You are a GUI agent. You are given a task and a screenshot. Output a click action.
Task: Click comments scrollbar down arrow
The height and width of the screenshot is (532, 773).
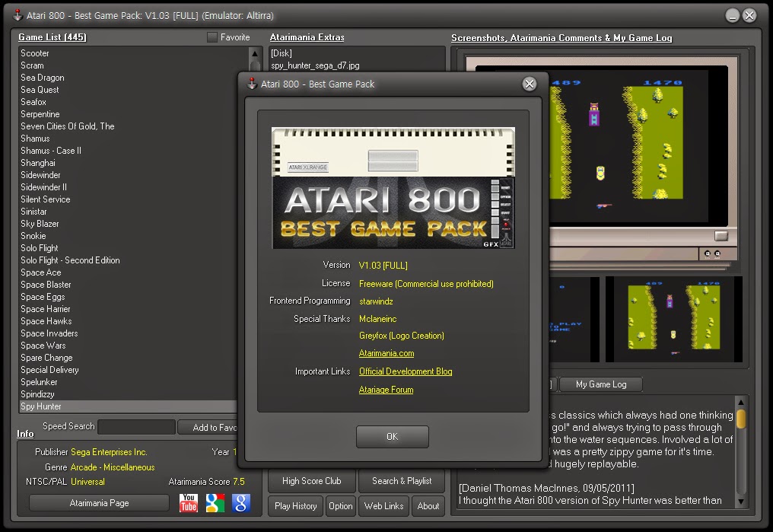740,502
